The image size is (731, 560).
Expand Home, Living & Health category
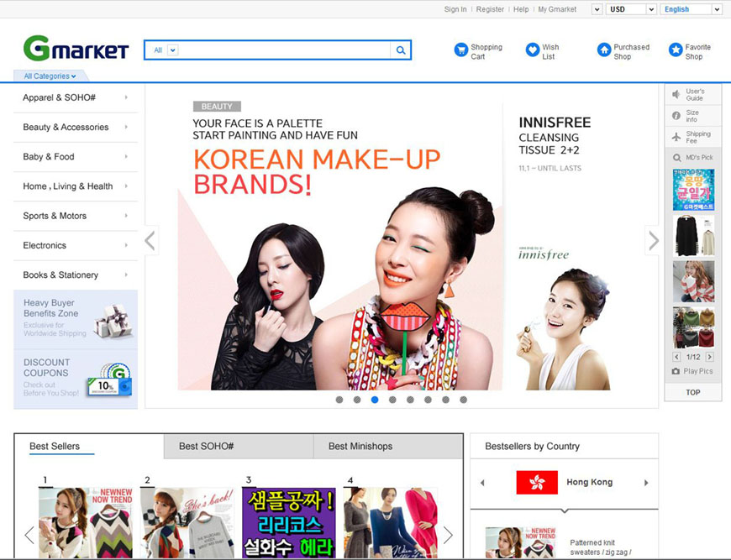coord(76,186)
